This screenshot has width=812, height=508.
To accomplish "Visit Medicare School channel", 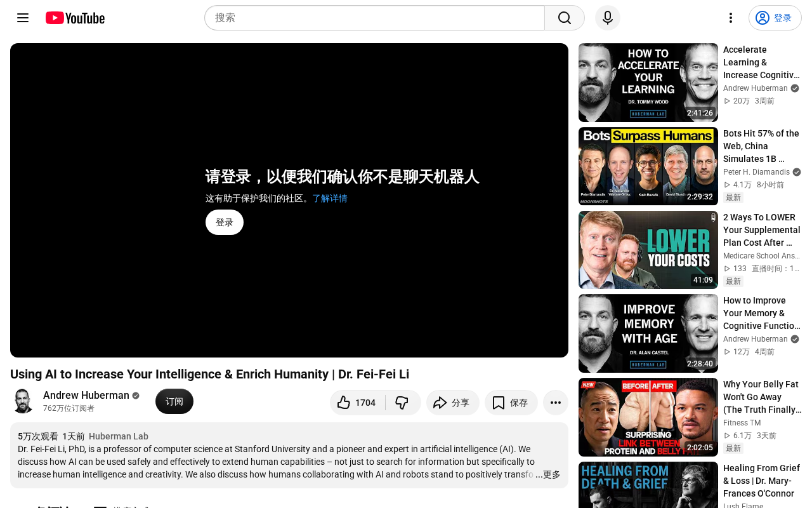I will 761,256.
